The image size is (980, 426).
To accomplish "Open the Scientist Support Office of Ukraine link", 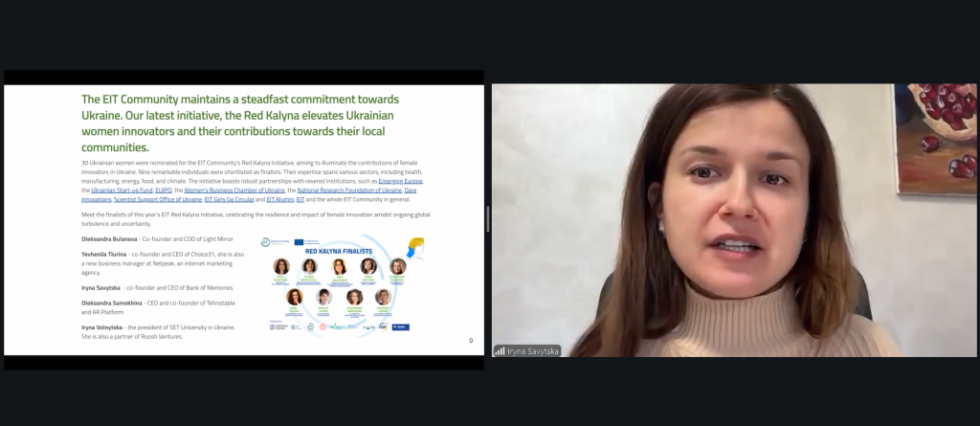I will [158, 199].
